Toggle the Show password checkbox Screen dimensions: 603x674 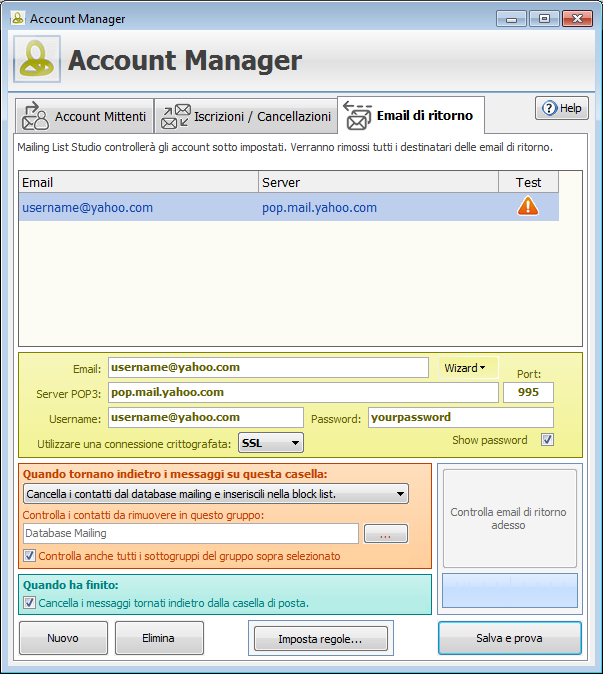(546, 440)
